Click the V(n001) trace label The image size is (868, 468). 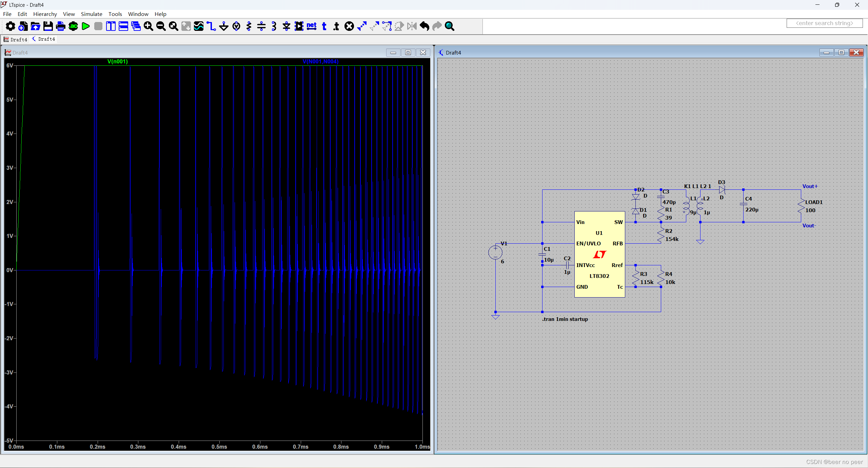tap(117, 61)
